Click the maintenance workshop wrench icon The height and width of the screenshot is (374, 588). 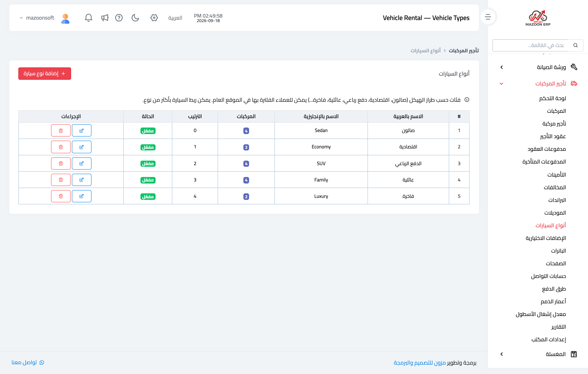point(574,67)
